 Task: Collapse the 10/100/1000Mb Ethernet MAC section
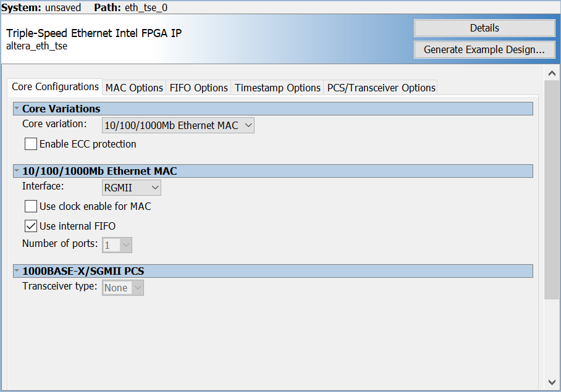(17, 171)
